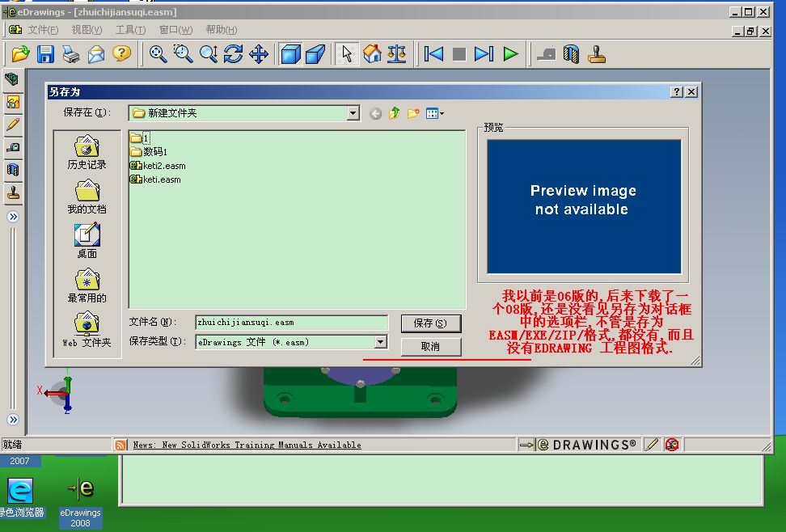Screen dimensions: 786x532
Task: Click status bar pencil markup icon
Action: pos(651,444)
